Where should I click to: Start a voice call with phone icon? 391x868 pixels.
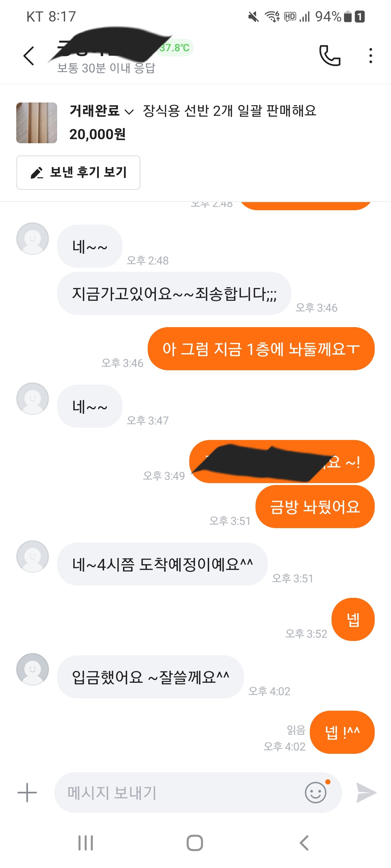(330, 56)
